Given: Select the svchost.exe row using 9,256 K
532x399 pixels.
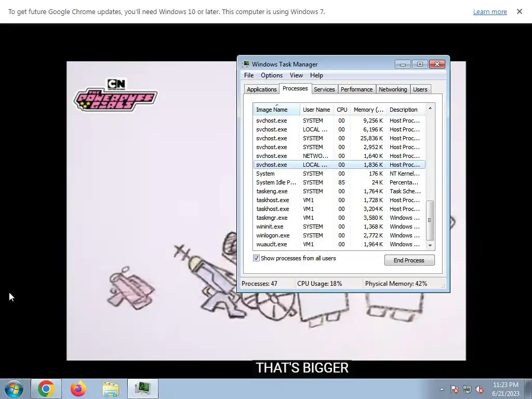Looking at the screenshot, I should (339, 121).
